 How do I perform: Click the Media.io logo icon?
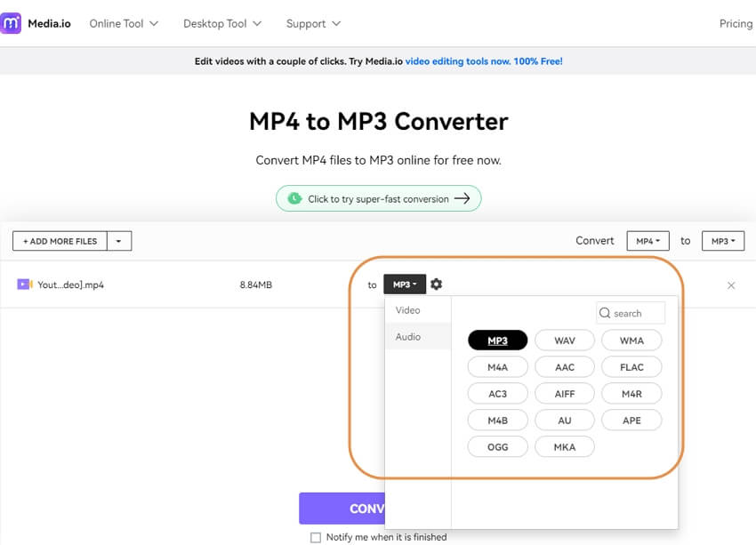(x=11, y=23)
